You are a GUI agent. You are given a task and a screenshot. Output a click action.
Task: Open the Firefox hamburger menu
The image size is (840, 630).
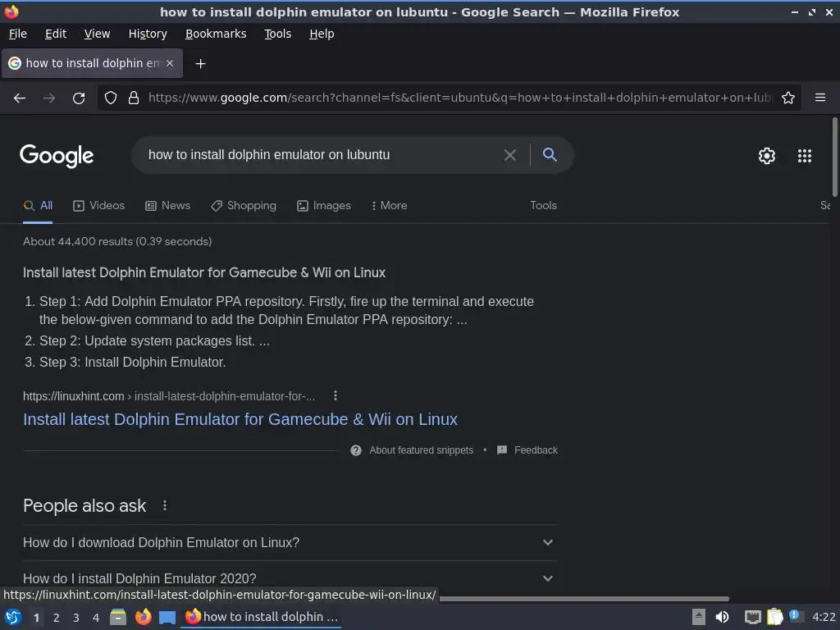820,98
